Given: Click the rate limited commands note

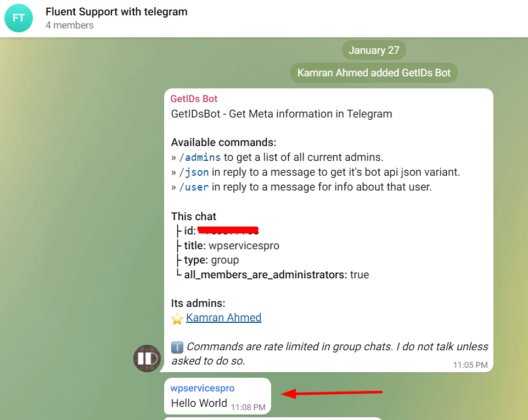Looking at the screenshot, I should (330, 354).
